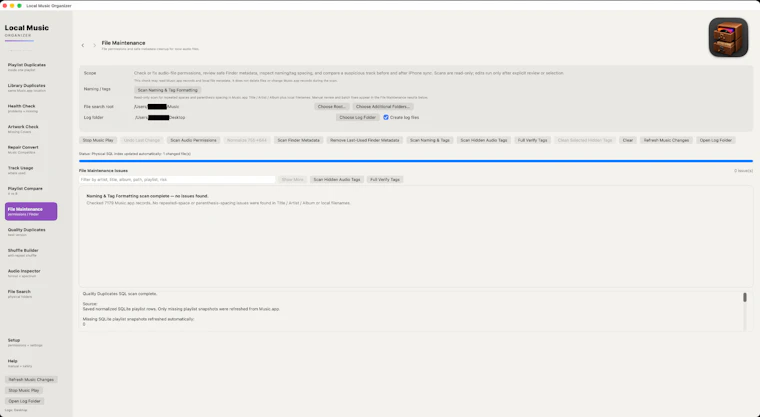Screen dimensions: 760x417
Task: Switch to the Health Check section
Action: tap(31, 108)
